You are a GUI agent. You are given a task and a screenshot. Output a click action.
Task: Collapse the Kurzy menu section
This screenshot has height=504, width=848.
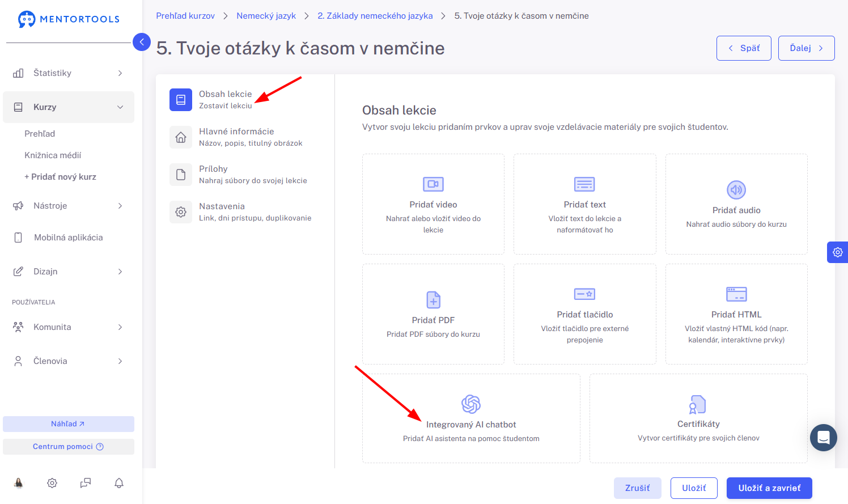69,107
